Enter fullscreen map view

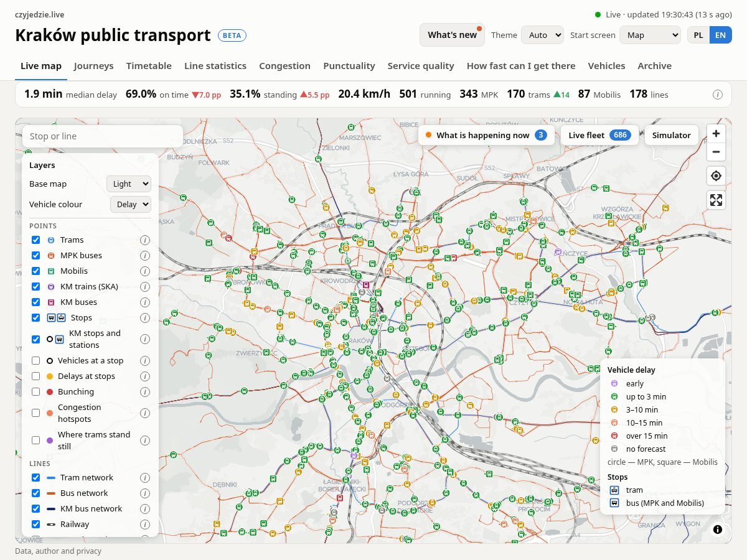pos(716,200)
